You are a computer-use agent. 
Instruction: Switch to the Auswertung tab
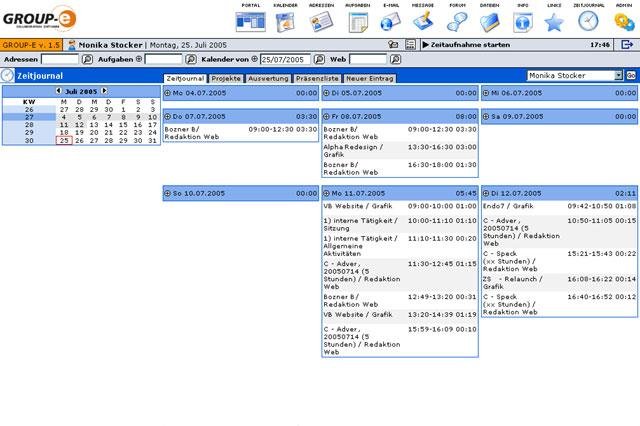click(x=267, y=78)
